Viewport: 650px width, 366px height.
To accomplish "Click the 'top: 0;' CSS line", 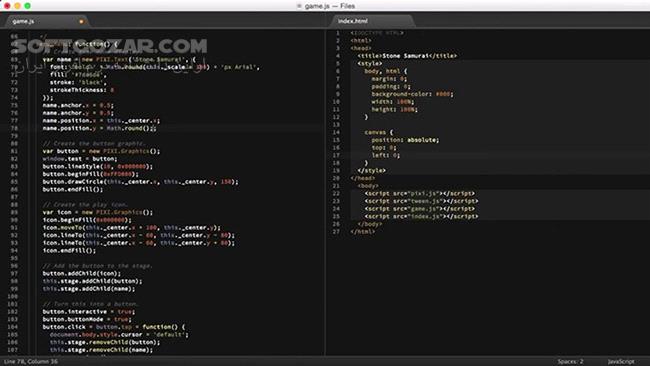I will pyautogui.click(x=384, y=148).
